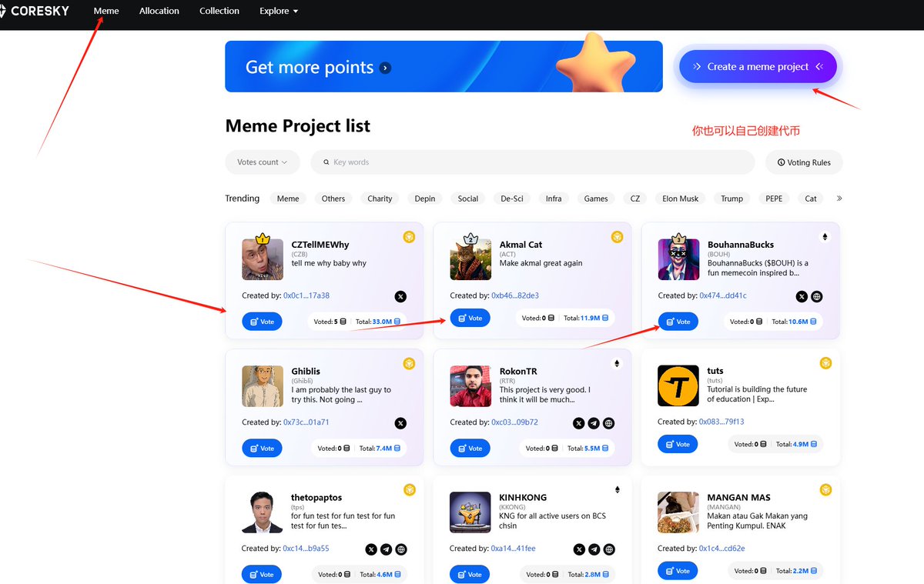Screen dimensions: 924x584
Task: Vote for the Ghiblis project
Action: tap(262, 448)
